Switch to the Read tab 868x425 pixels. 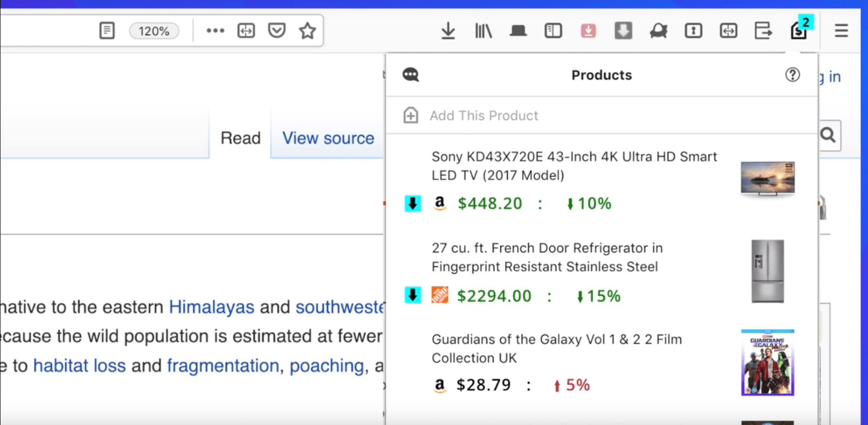pos(240,138)
